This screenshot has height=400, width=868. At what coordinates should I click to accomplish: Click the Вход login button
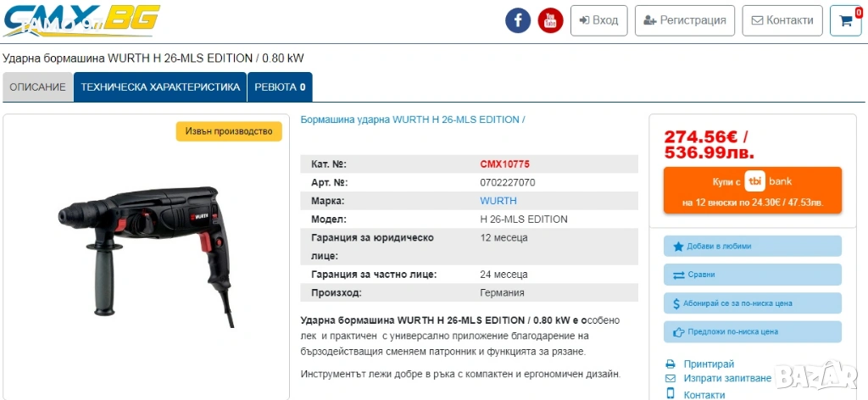pos(598,20)
